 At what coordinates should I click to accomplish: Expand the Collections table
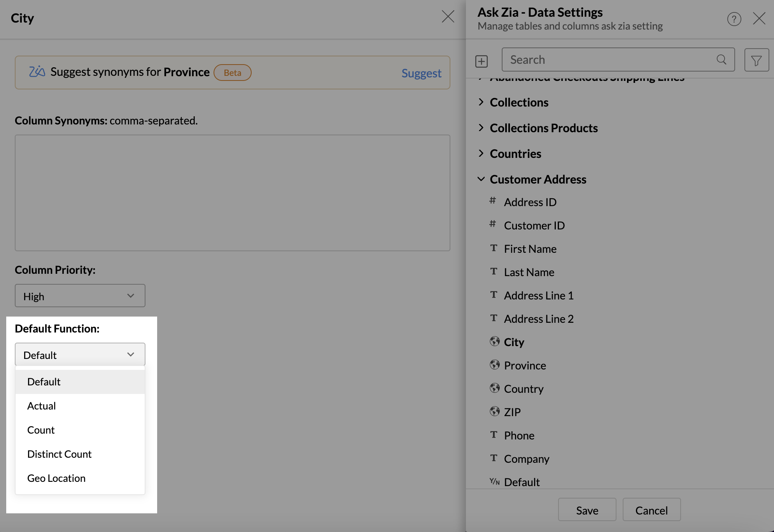pos(481,102)
